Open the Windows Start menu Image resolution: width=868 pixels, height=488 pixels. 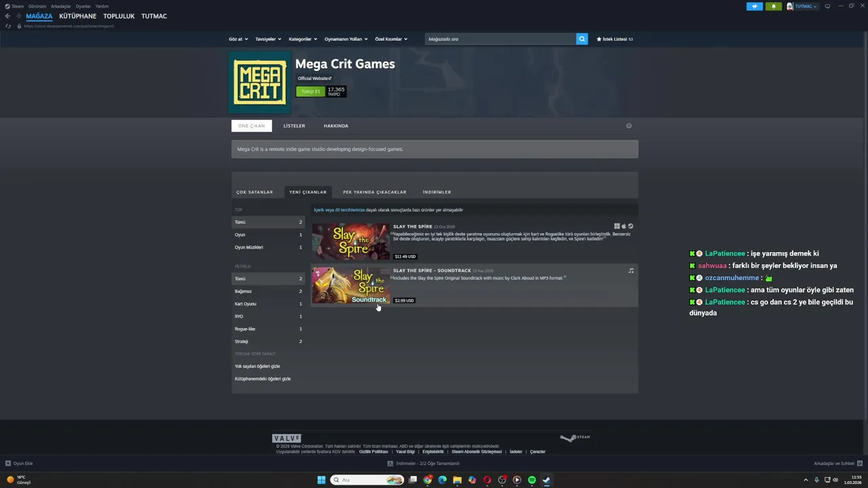[321, 480]
